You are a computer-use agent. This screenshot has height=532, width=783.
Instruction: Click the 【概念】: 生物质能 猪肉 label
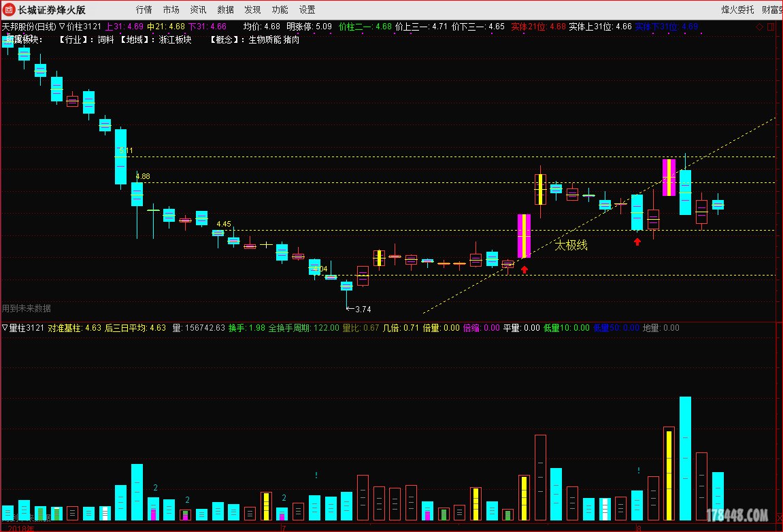(x=254, y=39)
